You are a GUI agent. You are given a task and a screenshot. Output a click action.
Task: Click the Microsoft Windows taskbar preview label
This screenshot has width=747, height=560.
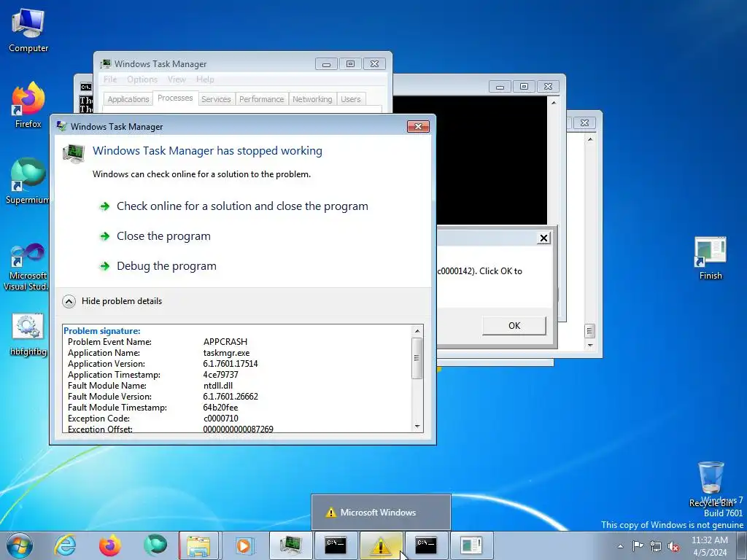tap(379, 513)
